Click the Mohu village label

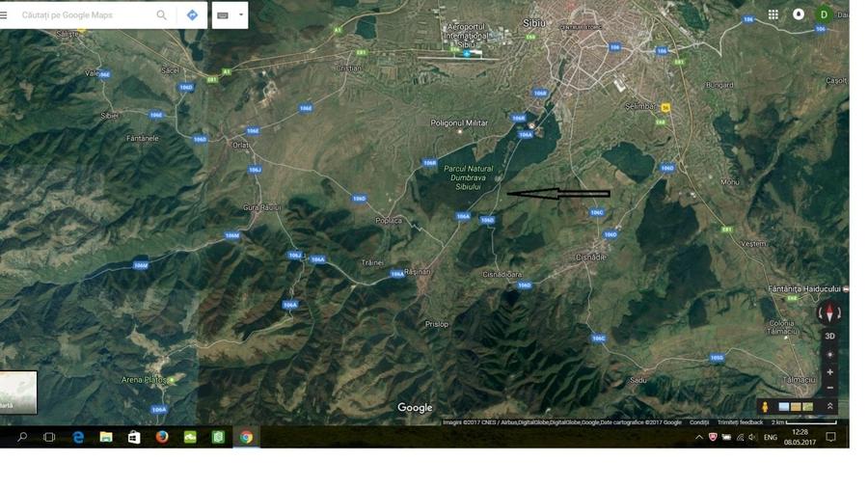tap(730, 182)
